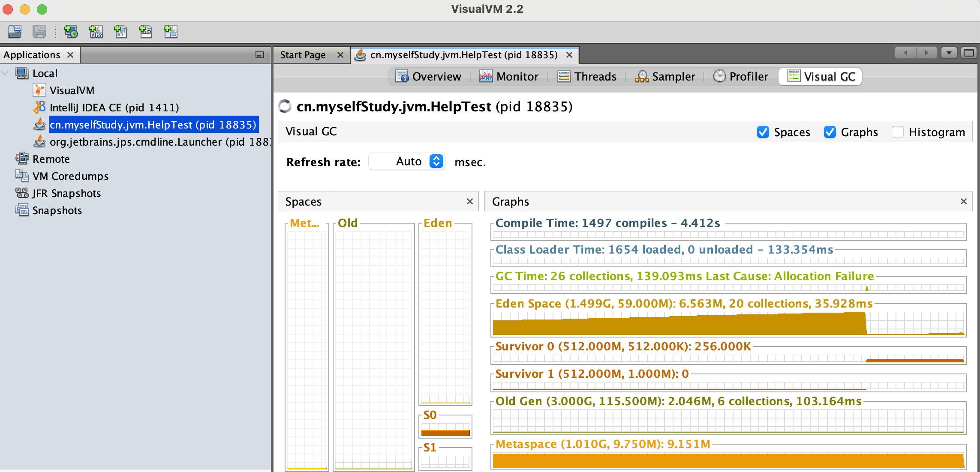Switch to the Sampler tab

coord(665,77)
